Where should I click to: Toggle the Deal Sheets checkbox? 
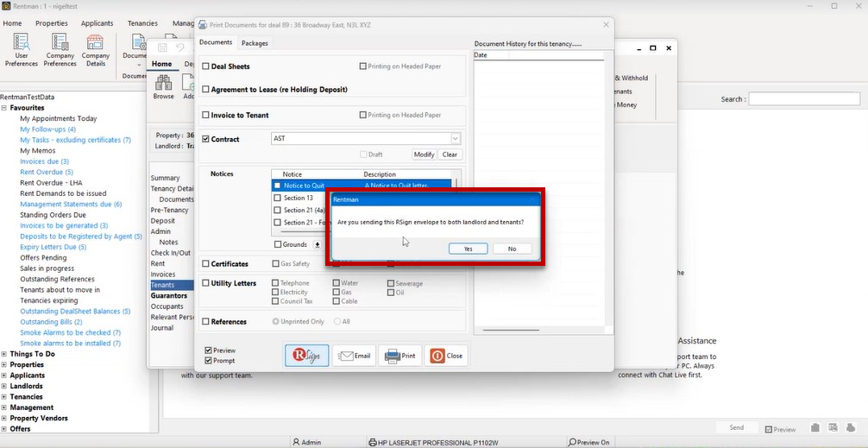coord(206,66)
